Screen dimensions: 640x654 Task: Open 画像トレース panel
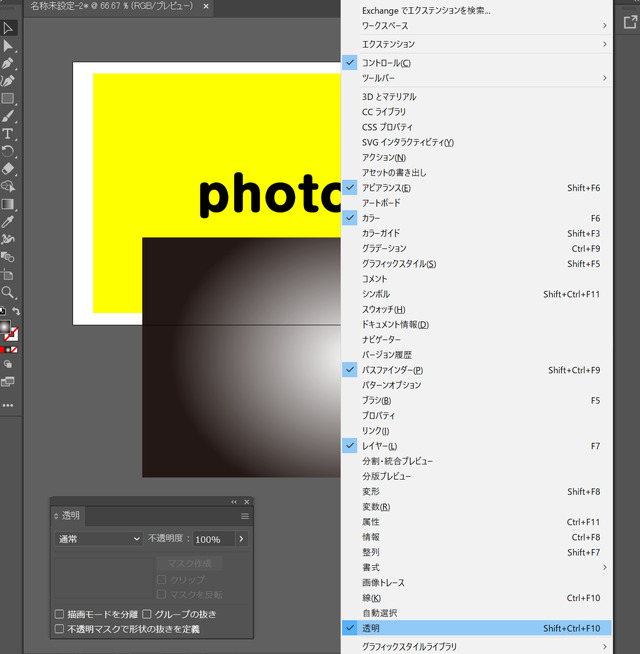(x=476, y=583)
